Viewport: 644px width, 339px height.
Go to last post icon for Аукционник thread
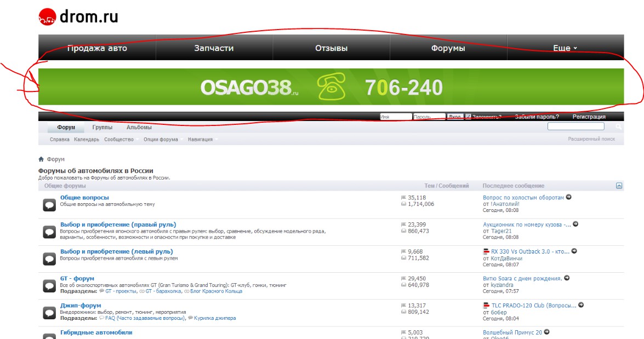point(575,224)
